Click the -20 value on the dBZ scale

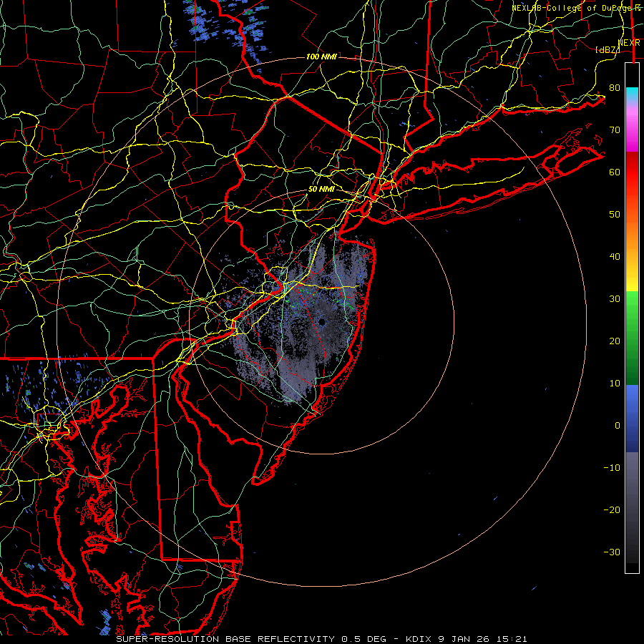pos(612,510)
